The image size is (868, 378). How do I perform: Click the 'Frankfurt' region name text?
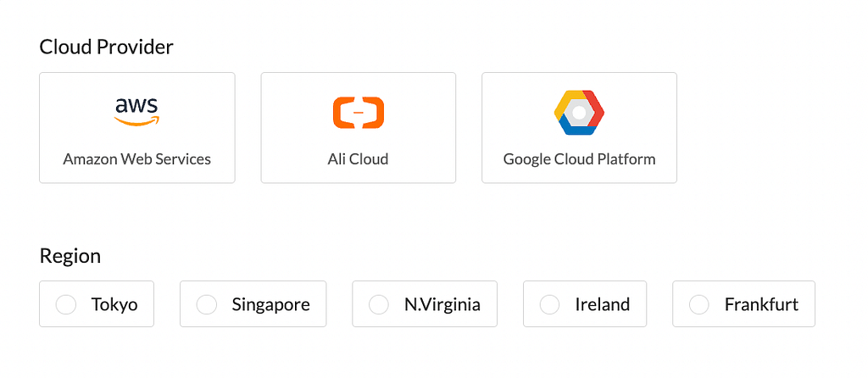pos(762,304)
